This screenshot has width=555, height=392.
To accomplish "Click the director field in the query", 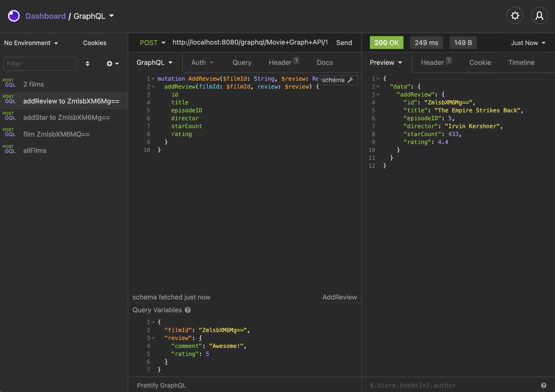I will 185,118.
